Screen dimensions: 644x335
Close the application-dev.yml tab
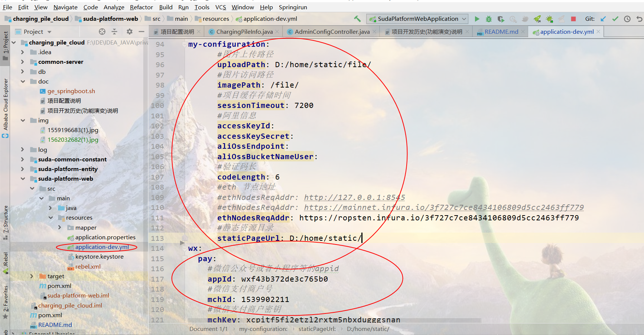pos(598,32)
